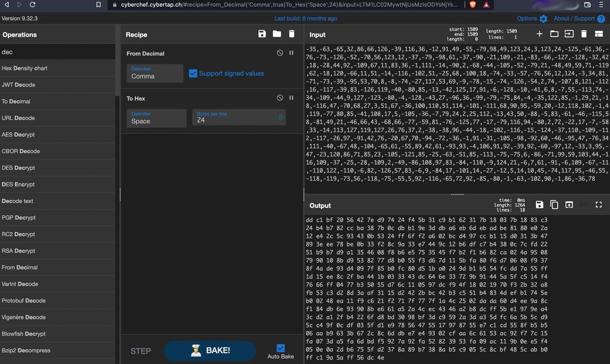Set breakpoint on To Hex operation
Image resolution: width=610 pixels, height=364 pixels.
click(x=291, y=98)
